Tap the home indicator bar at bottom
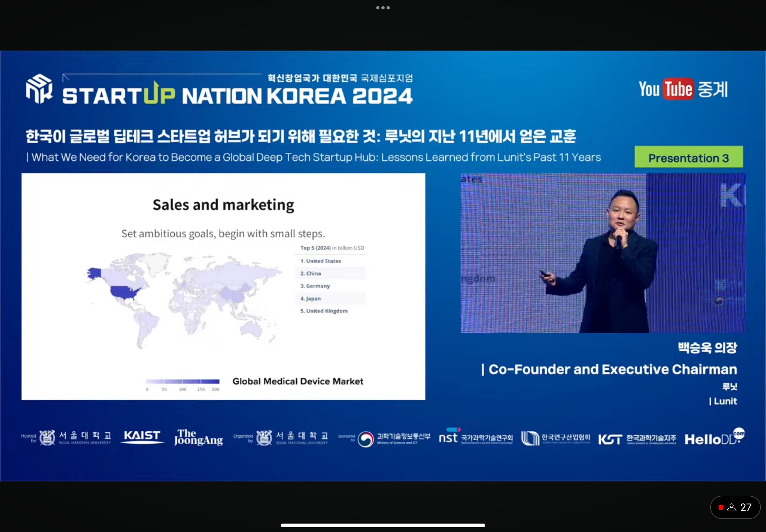The image size is (766, 532). coord(383,525)
